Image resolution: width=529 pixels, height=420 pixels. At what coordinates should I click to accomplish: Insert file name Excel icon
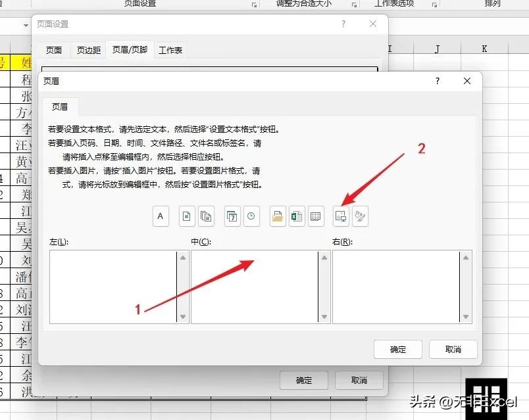(x=297, y=216)
